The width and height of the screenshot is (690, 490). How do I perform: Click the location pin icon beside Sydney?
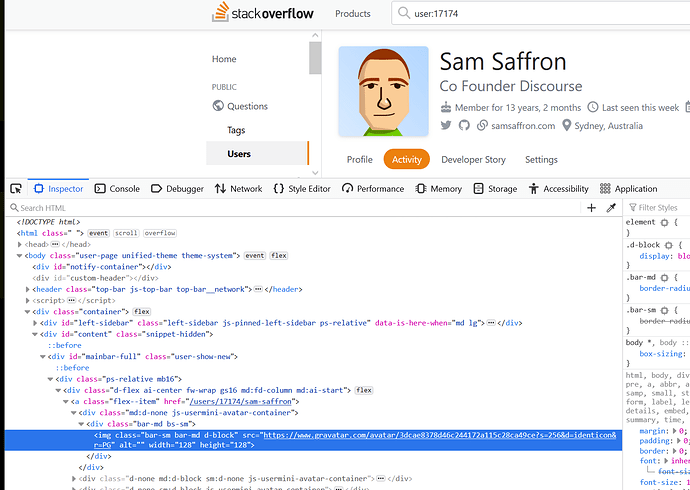click(566, 126)
